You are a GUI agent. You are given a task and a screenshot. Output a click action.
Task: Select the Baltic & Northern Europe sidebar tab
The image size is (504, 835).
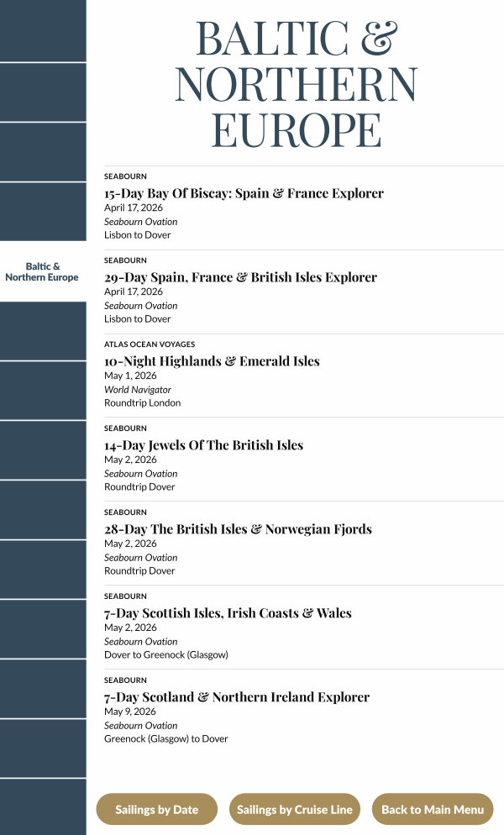[42, 271]
